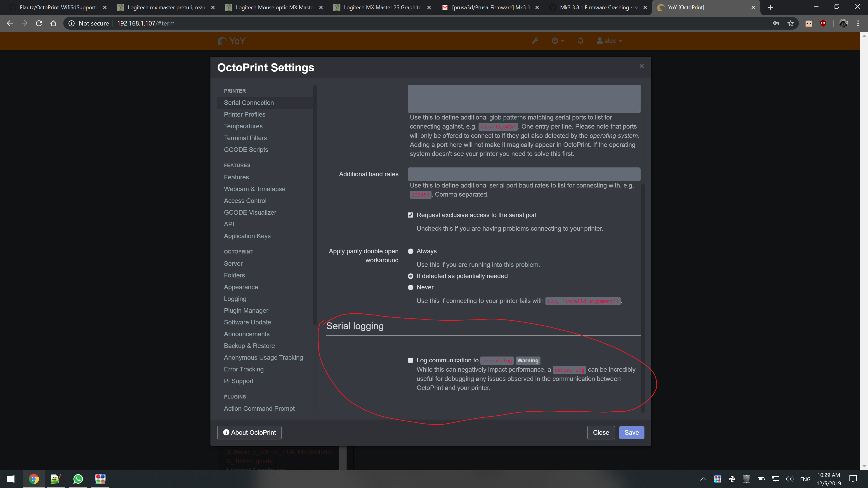Click the browser address bar URL
The image size is (868, 488).
(146, 23)
